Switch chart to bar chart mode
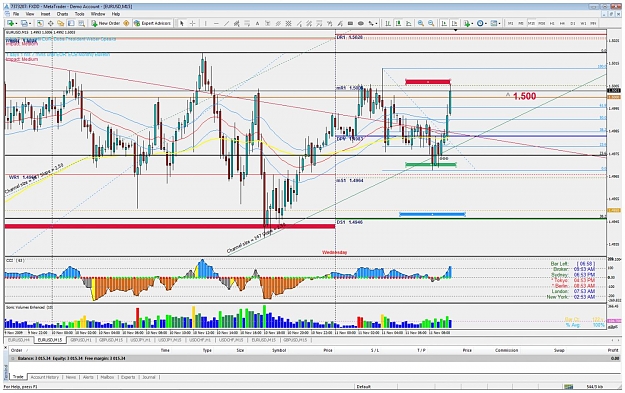625x393 pixels. (387, 23)
